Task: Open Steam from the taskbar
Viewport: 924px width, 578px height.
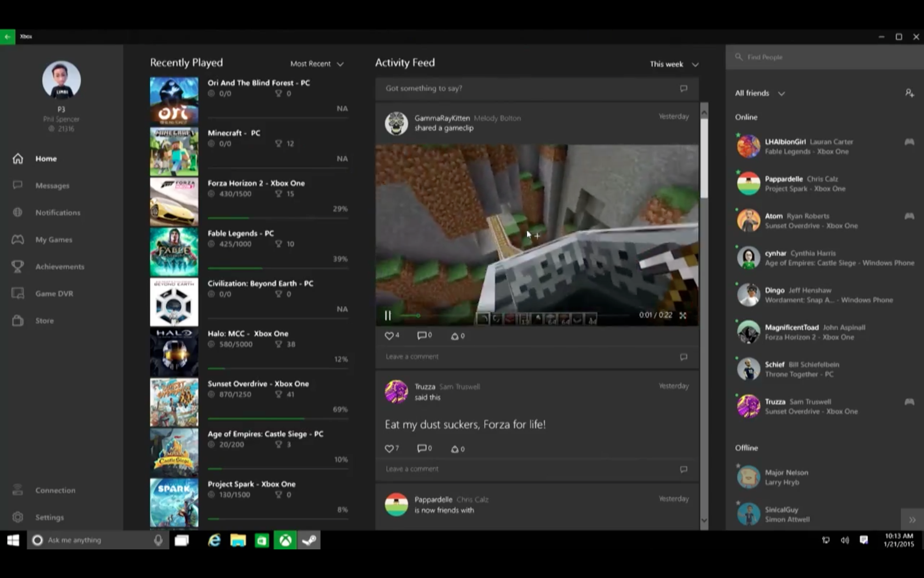Action: point(309,540)
